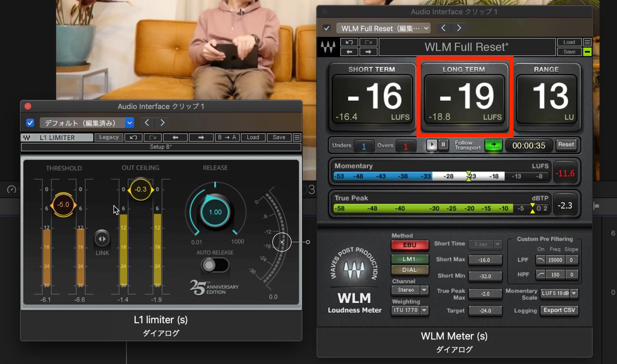Image resolution: width=617 pixels, height=364 pixels.
Task: Open the Momentary Scale LUFS 18dB dropdown
Action: 559,293
